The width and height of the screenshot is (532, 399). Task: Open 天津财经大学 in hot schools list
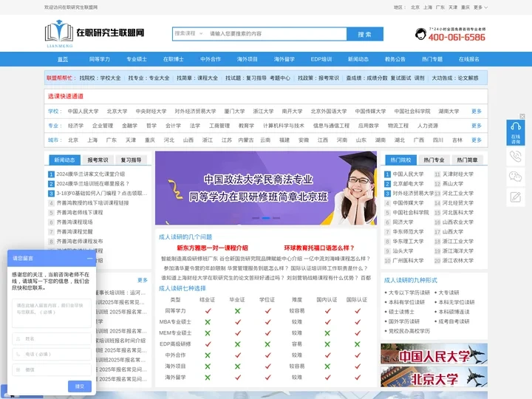458,174
